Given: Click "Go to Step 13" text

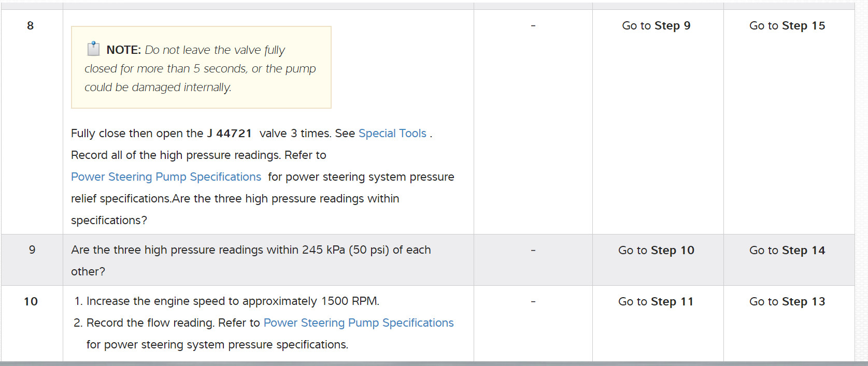Looking at the screenshot, I should [x=787, y=302].
